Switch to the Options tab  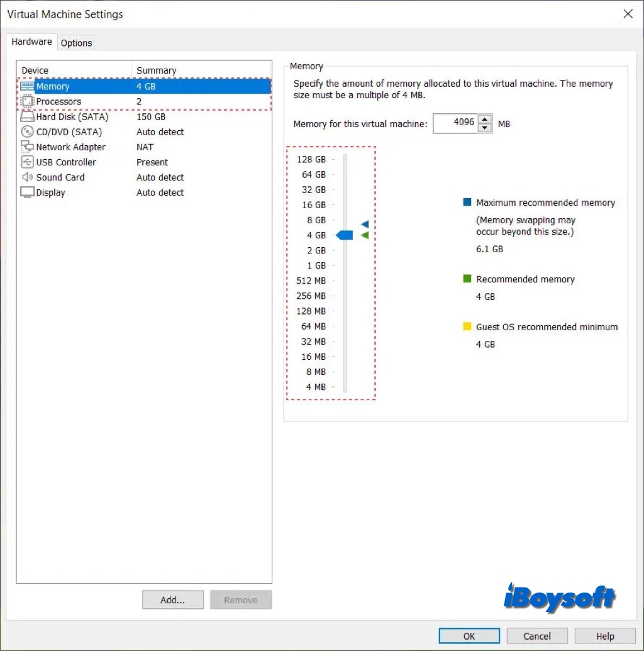pyautogui.click(x=76, y=43)
